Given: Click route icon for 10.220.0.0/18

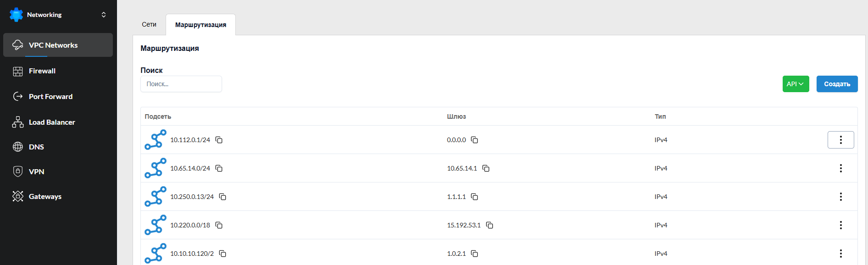Looking at the screenshot, I should coord(156,225).
